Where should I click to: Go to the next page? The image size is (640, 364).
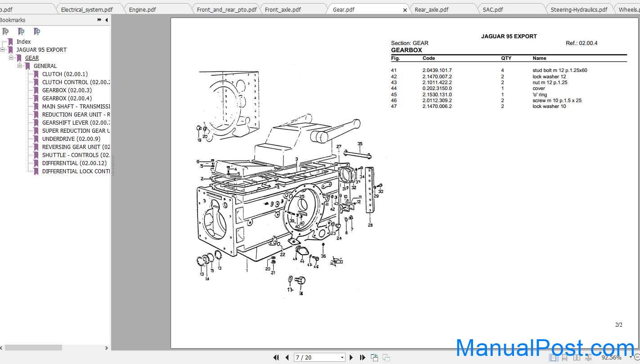click(352, 357)
